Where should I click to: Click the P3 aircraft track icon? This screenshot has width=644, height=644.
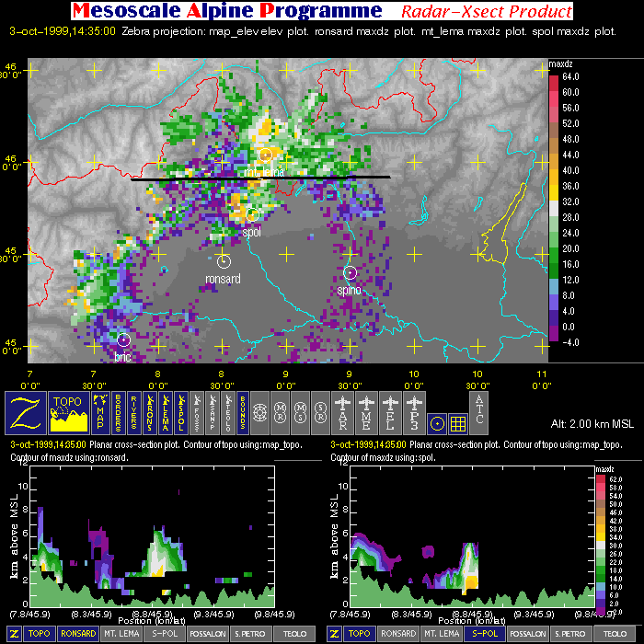tap(414, 411)
